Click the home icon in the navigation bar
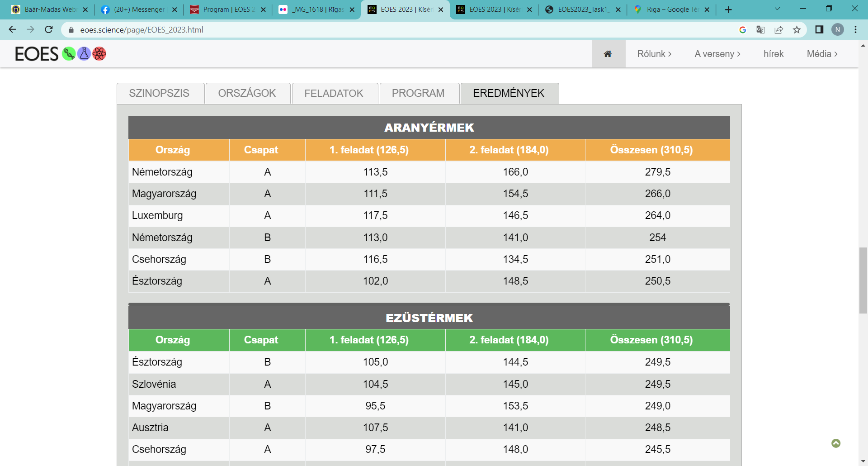 (608, 54)
